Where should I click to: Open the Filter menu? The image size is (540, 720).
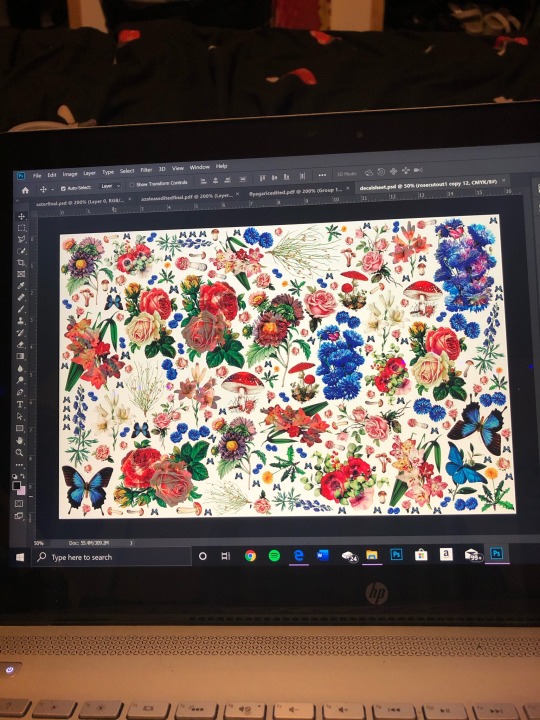point(146,170)
